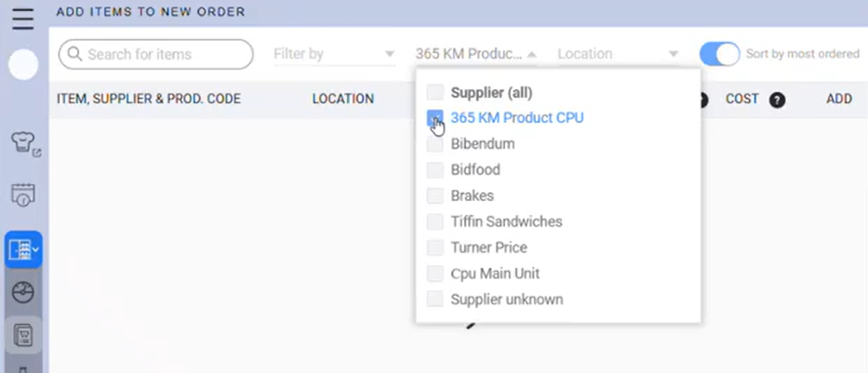Check the Supplier unknown checkbox
Screen dimensions: 868x373
[x=435, y=300]
